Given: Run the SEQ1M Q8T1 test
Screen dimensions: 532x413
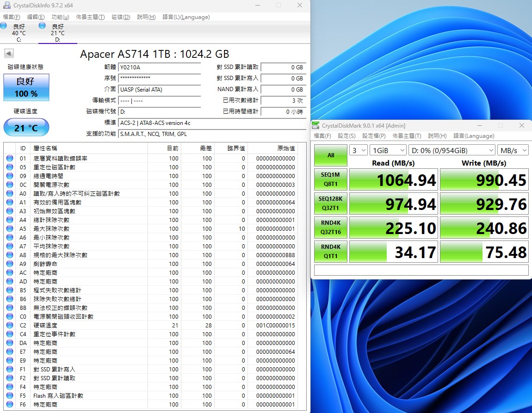Looking at the screenshot, I should tap(331, 179).
